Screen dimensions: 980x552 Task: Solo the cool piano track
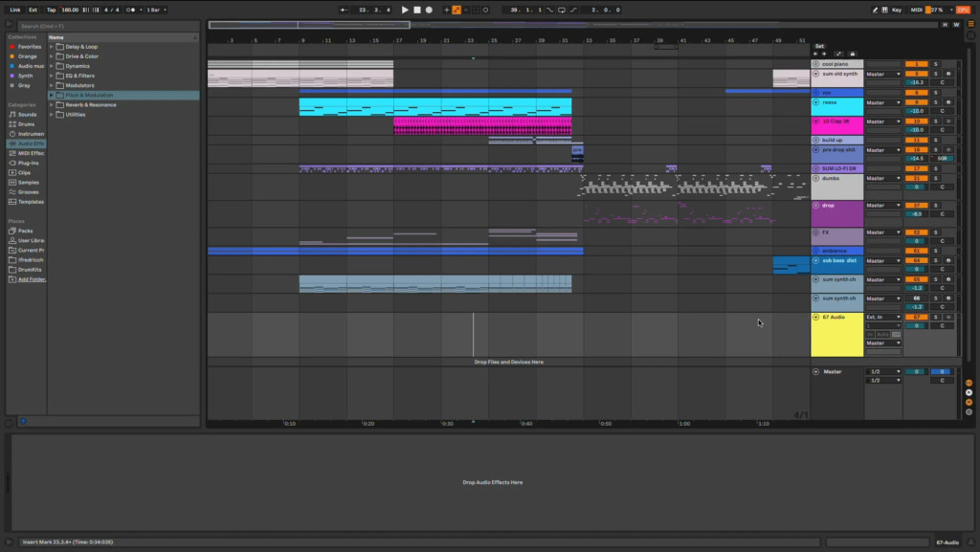[936, 64]
